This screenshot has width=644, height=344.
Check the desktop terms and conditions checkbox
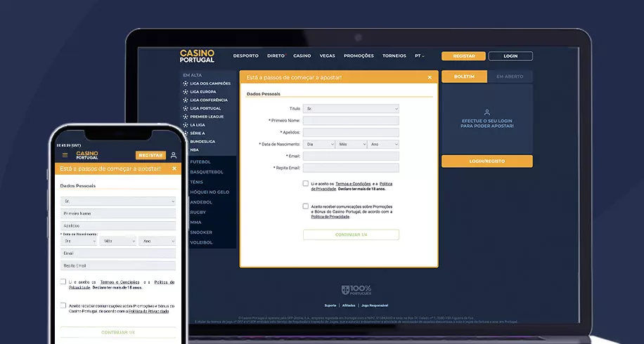click(306, 183)
